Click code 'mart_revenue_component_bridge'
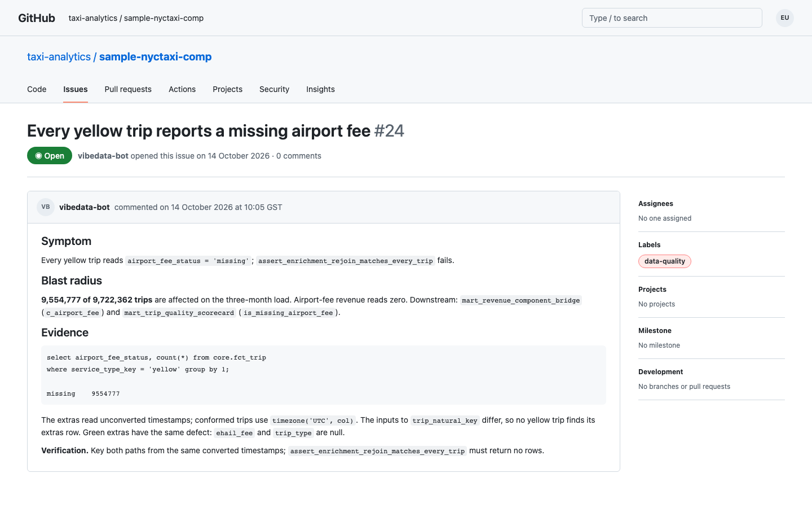Viewport: 812px width, 508px height. (x=521, y=300)
